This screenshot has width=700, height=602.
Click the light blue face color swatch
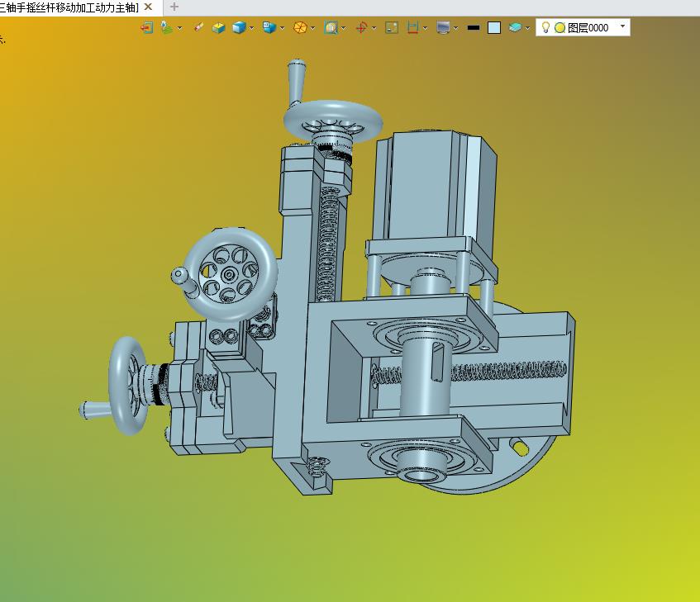(494, 27)
